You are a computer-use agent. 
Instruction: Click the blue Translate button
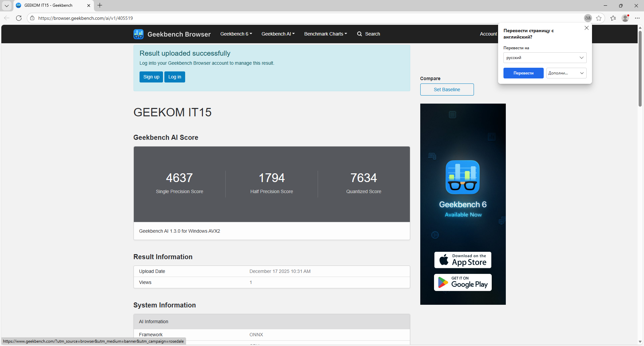tap(523, 73)
